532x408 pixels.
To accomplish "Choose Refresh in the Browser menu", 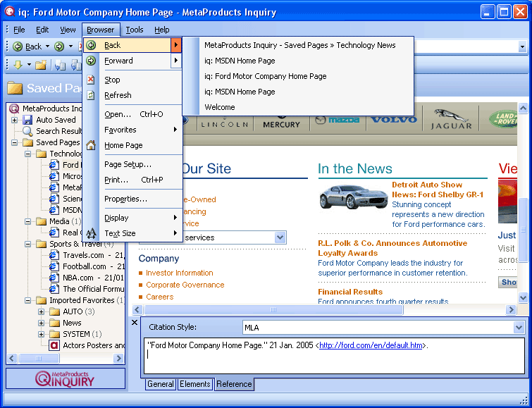I will point(132,95).
